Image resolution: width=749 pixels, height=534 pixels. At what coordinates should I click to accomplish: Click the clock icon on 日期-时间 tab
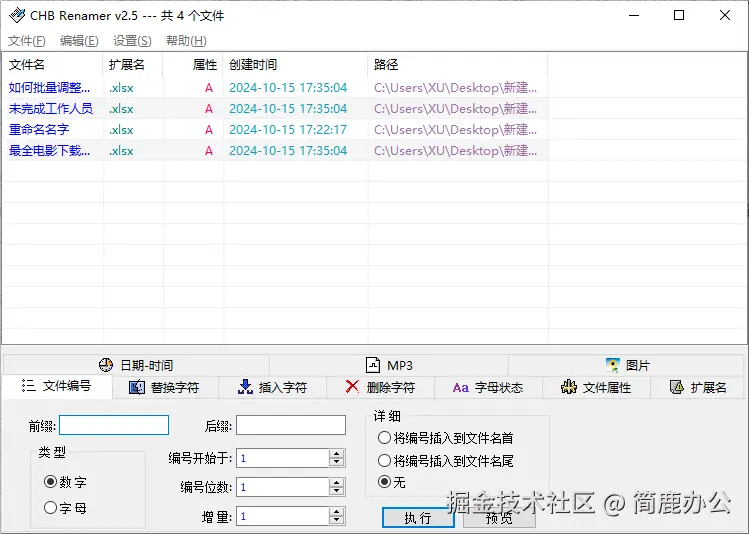[x=106, y=365]
